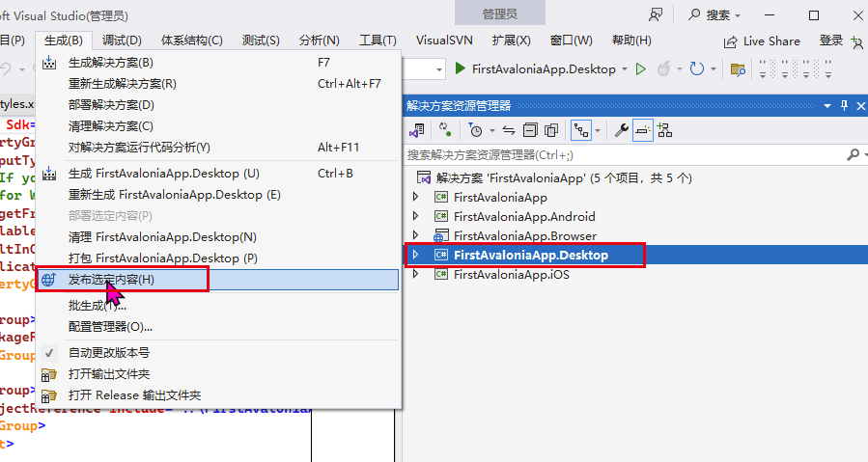Open the configuration combo box dropdown
The height and width of the screenshot is (462, 868).
point(439,70)
